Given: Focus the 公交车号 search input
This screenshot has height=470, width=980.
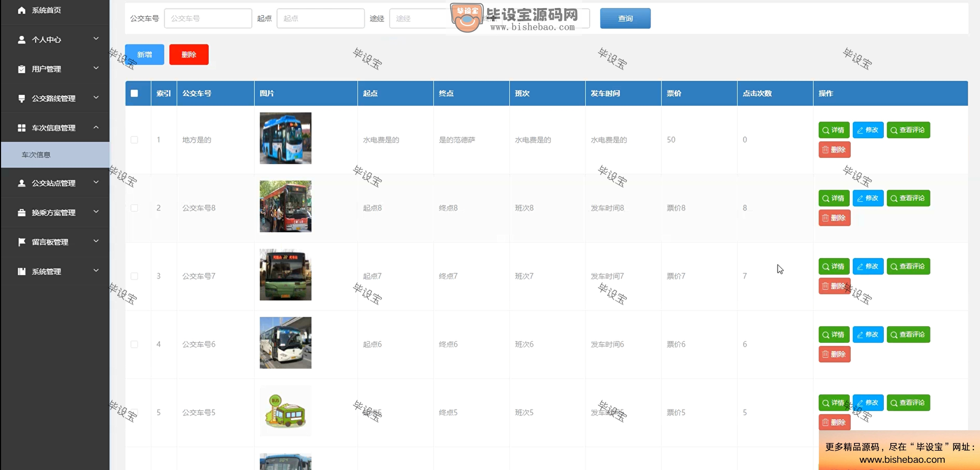Looking at the screenshot, I should (x=208, y=18).
